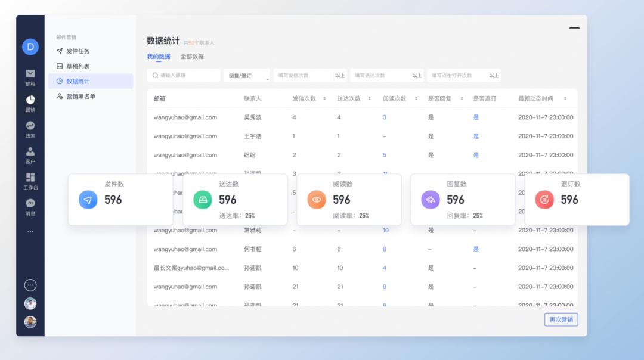This screenshot has height=360, width=644.
Task: Click the 再次营销 button
Action: click(561, 319)
